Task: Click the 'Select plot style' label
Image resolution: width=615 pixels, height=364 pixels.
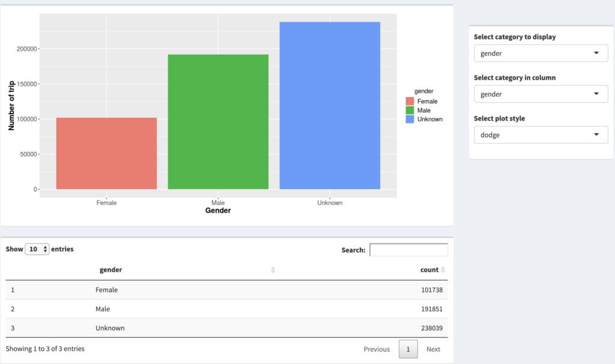Action: coord(499,118)
